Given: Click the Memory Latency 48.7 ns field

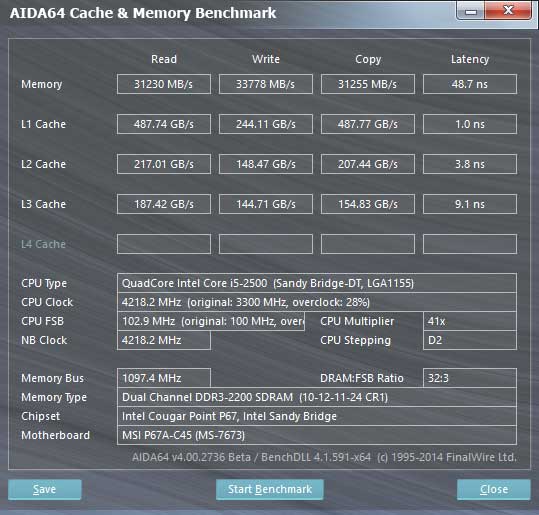Looking at the screenshot, I should coord(470,84).
